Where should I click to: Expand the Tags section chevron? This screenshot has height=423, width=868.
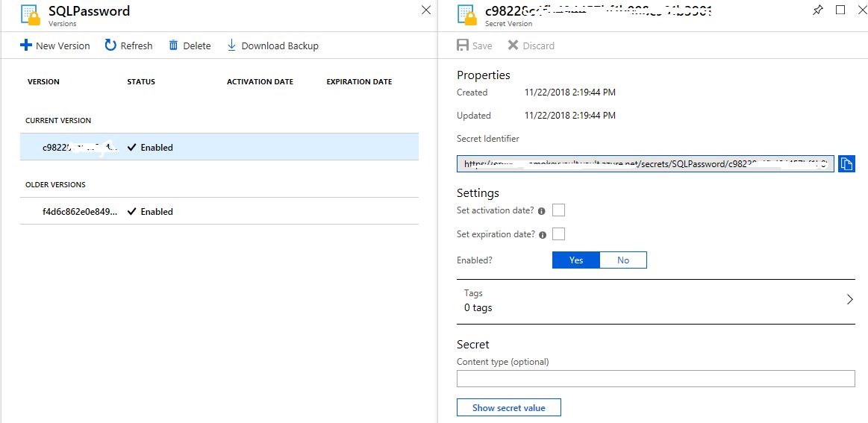pyautogui.click(x=850, y=300)
